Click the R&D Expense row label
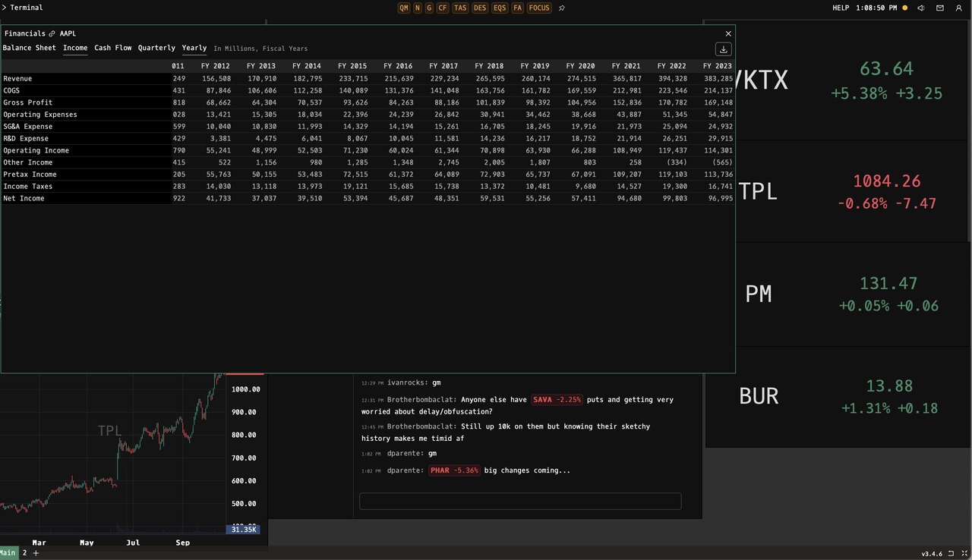This screenshot has width=972, height=560. [25, 138]
